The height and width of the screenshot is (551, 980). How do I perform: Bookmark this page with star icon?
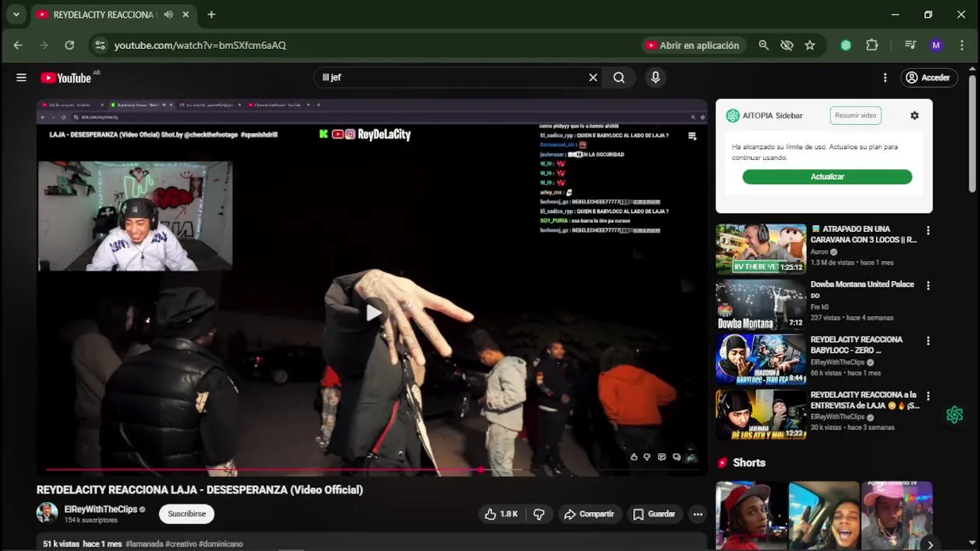[809, 45]
